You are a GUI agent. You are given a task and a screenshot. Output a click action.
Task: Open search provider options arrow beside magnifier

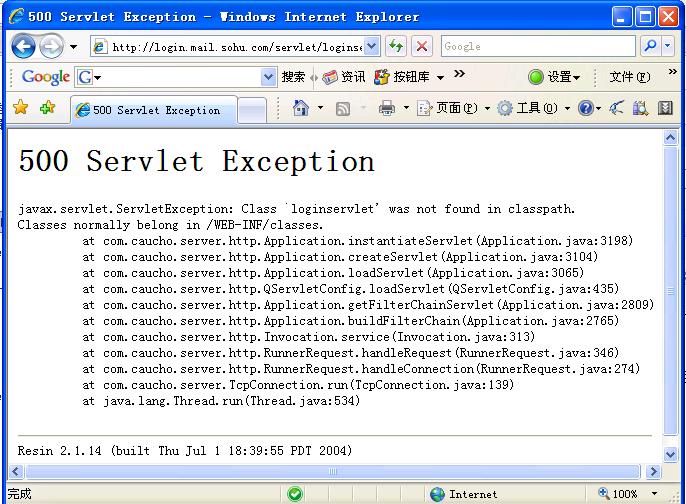pos(668,46)
